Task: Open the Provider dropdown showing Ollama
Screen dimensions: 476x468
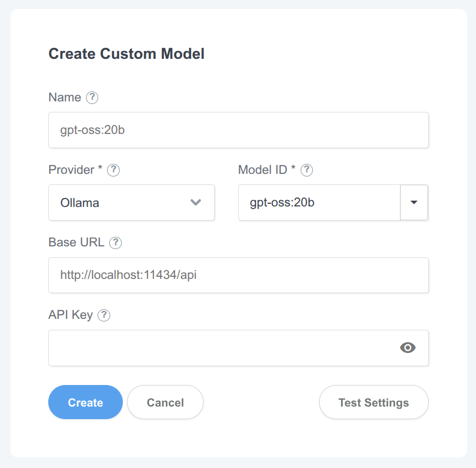Action: pyautogui.click(x=131, y=202)
